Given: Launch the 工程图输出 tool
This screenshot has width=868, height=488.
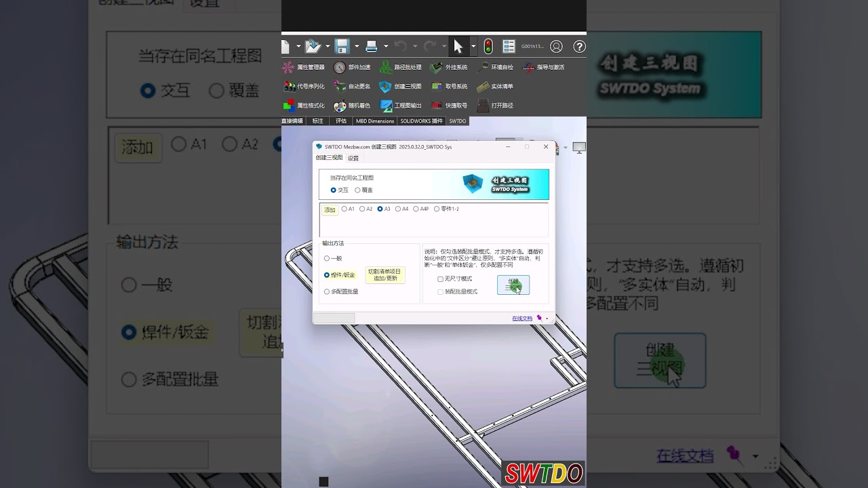Looking at the screenshot, I should [401, 106].
